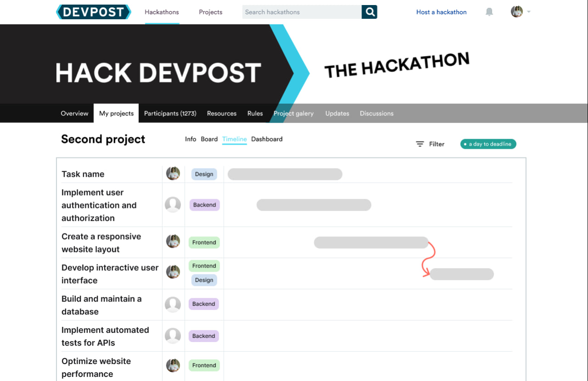The width and height of the screenshot is (588, 381).
Task: Click Frontend tag on Optimize website performance
Action: click(x=204, y=365)
